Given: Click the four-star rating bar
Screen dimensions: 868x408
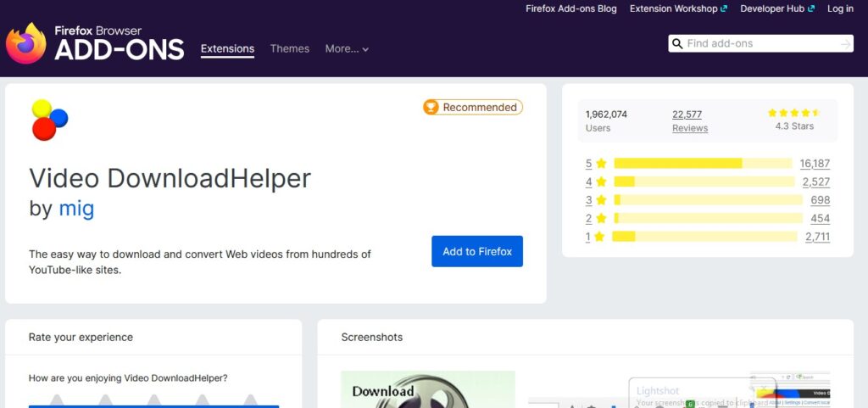Looking at the screenshot, I should [704, 182].
